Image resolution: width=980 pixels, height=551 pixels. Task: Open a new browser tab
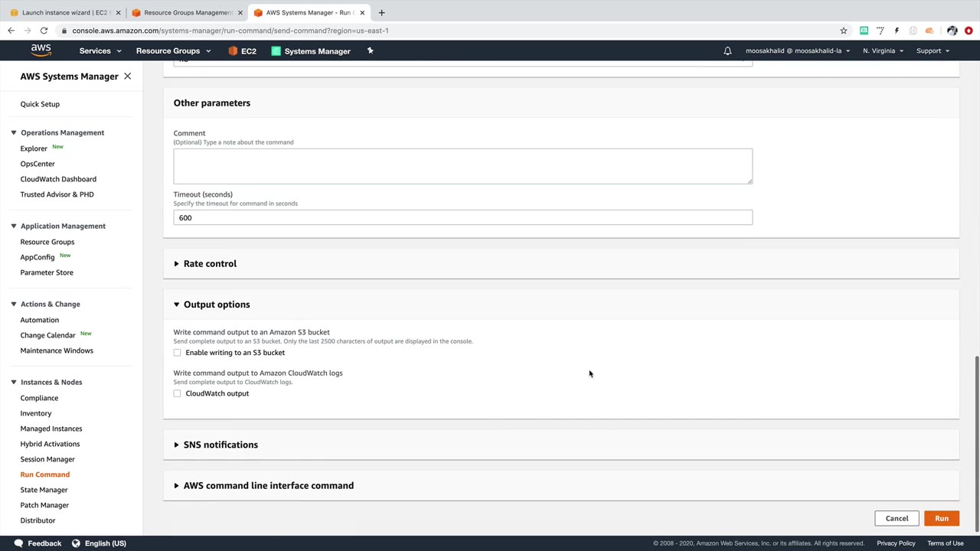pyautogui.click(x=381, y=12)
